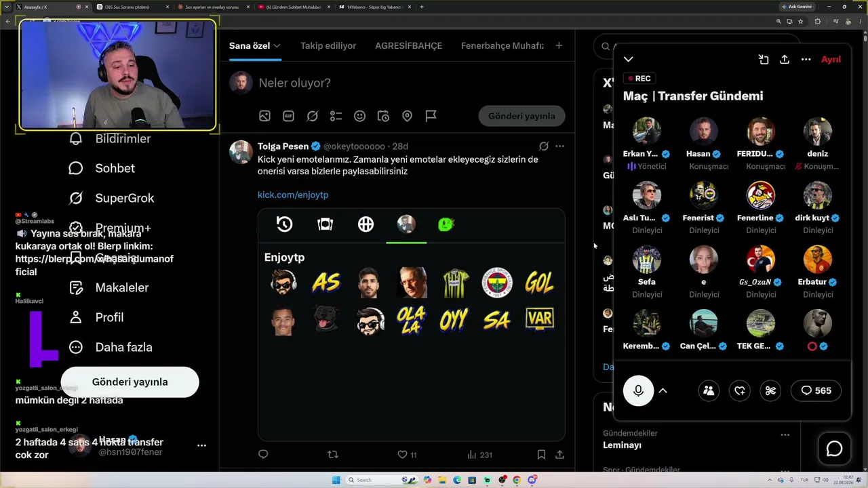Select the GOL emote
The image size is (868, 488).
click(539, 283)
